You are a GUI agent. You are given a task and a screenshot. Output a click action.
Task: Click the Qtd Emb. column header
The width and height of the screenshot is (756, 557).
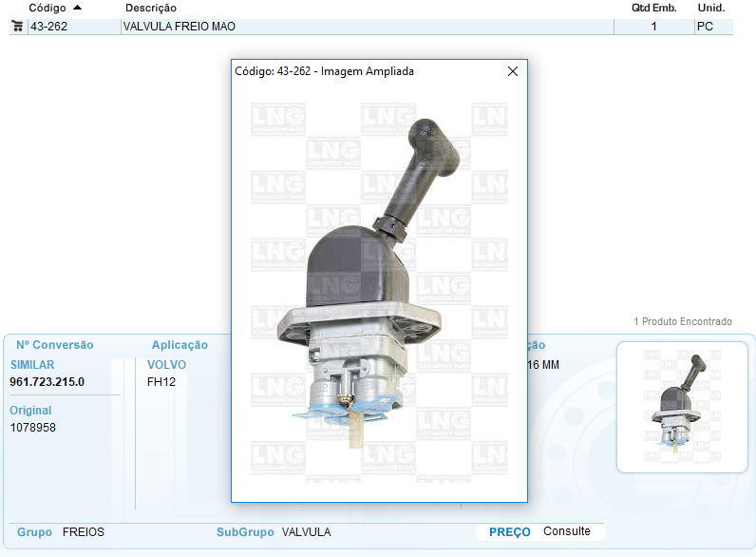(653, 8)
